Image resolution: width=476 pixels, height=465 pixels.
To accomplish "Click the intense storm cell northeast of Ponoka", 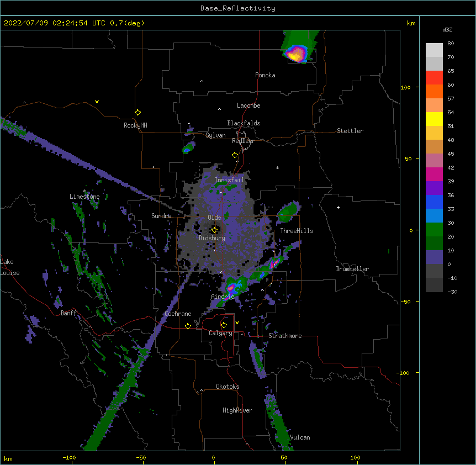I will [x=295, y=54].
